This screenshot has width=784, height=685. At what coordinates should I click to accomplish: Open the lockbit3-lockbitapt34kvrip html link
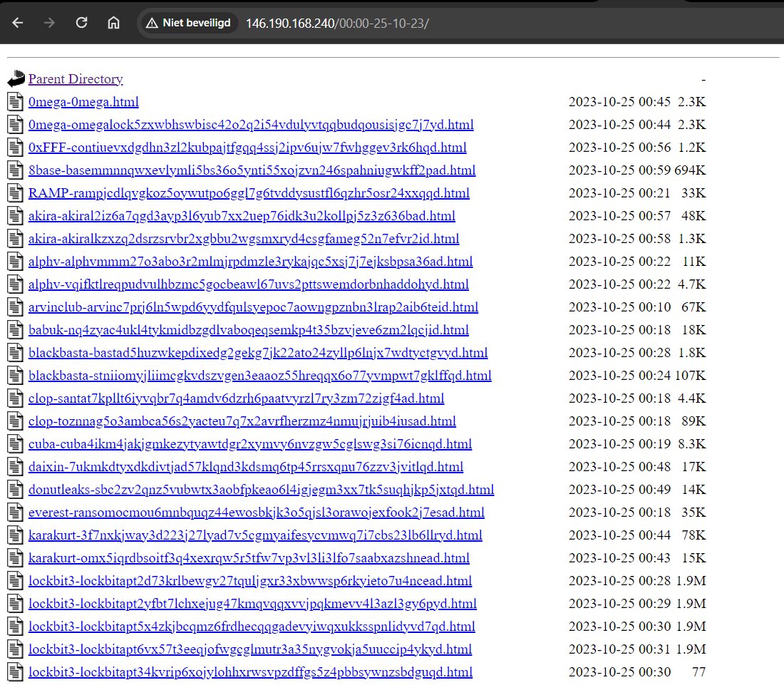(250, 672)
